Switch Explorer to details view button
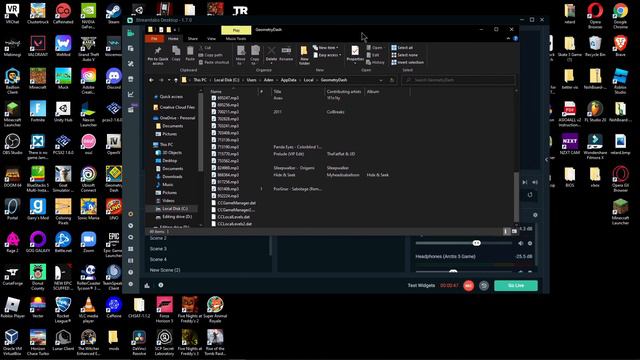 506,231
